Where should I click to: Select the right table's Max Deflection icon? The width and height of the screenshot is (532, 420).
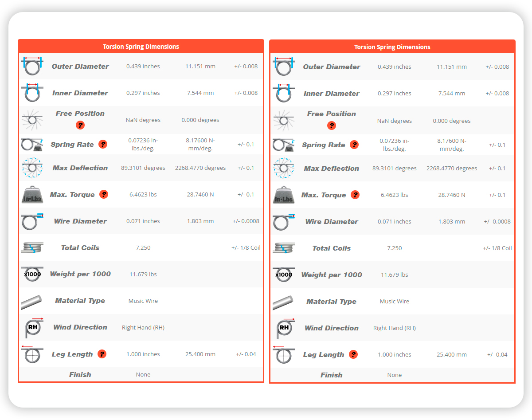(x=283, y=168)
